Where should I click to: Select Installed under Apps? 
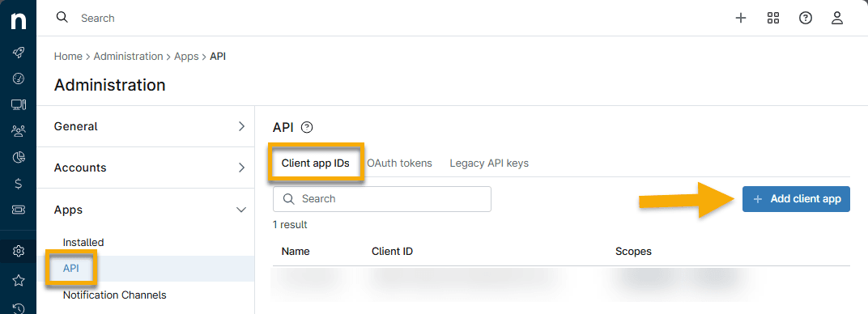pos(83,242)
